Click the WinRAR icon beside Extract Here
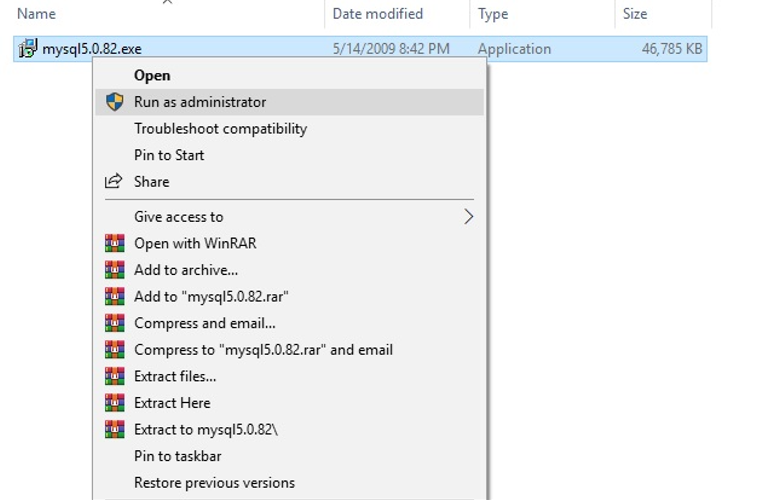 click(115, 402)
